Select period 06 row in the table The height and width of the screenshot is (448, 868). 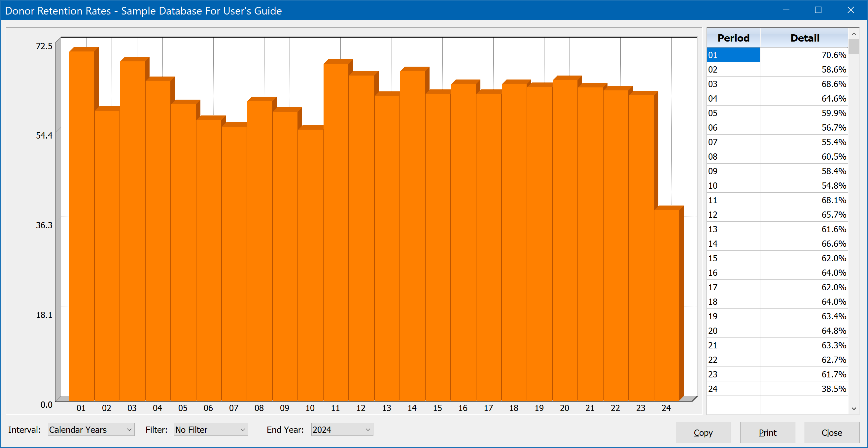tap(777, 127)
